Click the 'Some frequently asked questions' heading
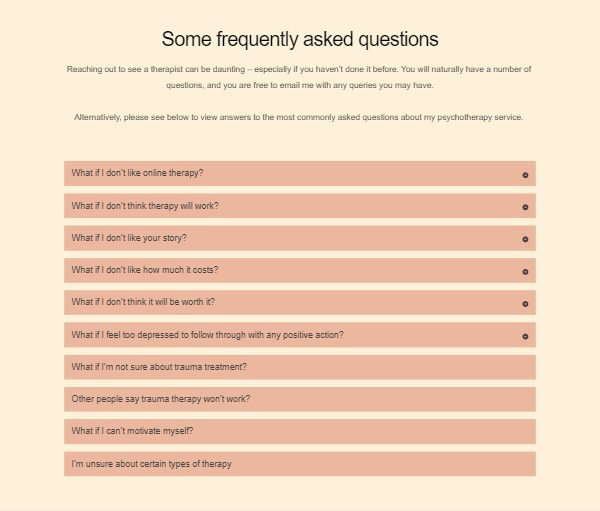The width and height of the screenshot is (600, 511). click(x=300, y=39)
